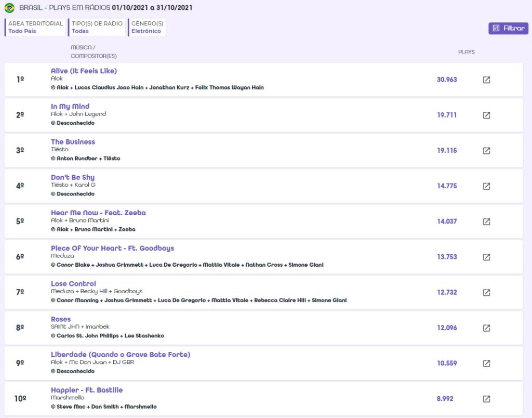The width and height of the screenshot is (532, 418).
Task: Open the Área Territorial filter
Action: [x=35, y=28]
